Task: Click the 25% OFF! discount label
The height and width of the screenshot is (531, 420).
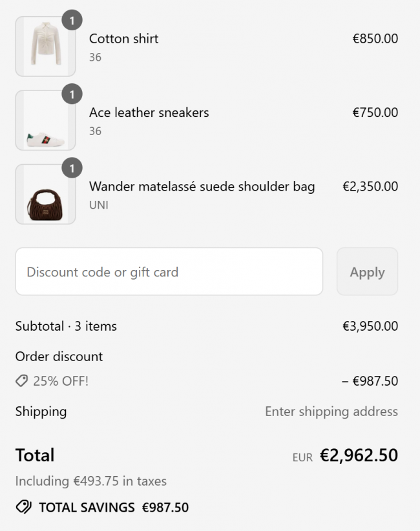Action: (x=61, y=381)
